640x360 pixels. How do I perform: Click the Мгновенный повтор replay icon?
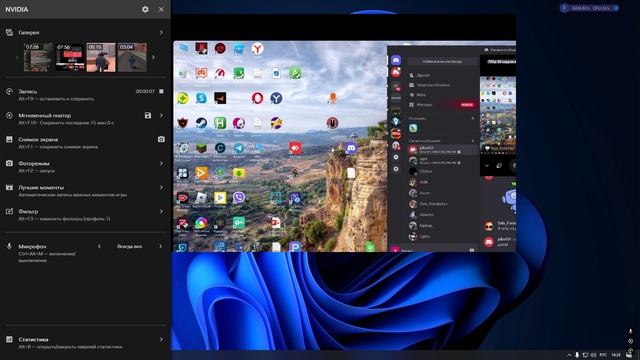tap(9, 116)
